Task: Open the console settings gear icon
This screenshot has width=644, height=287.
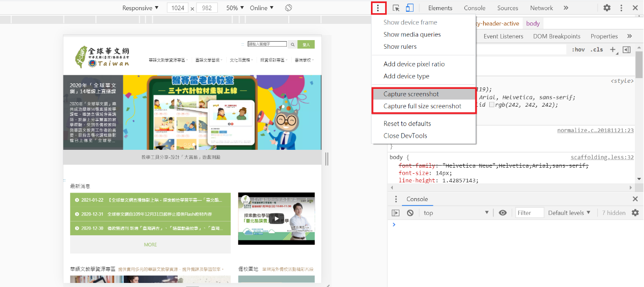Action: coord(635,213)
